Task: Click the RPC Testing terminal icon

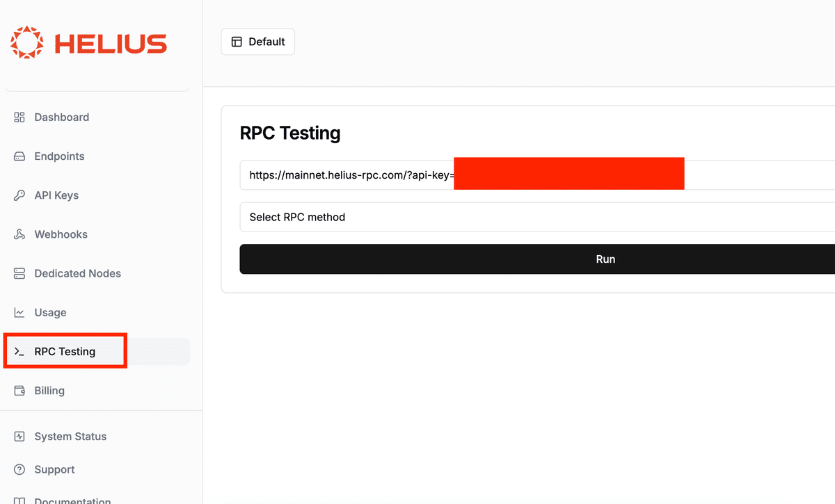Action: (19, 352)
